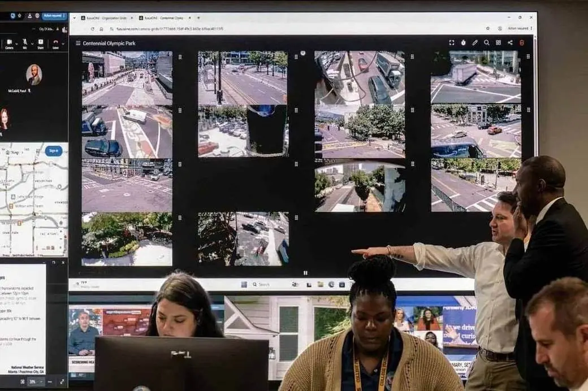Click the zoom out minus in weather document
The width and height of the screenshot is (588, 391).
(50, 381)
